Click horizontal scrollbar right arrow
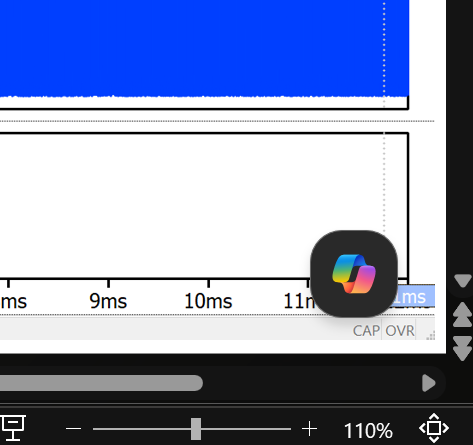This screenshot has height=445, width=473. click(x=429, y=383)
